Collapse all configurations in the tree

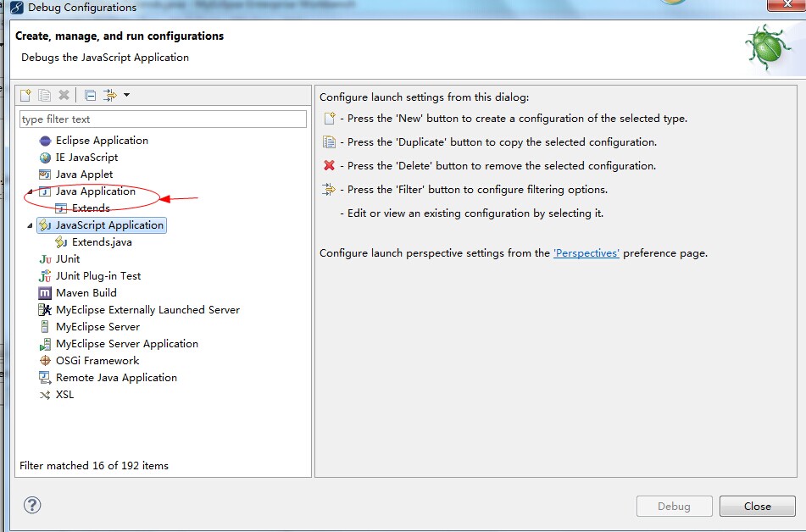(x=90, y=95)
